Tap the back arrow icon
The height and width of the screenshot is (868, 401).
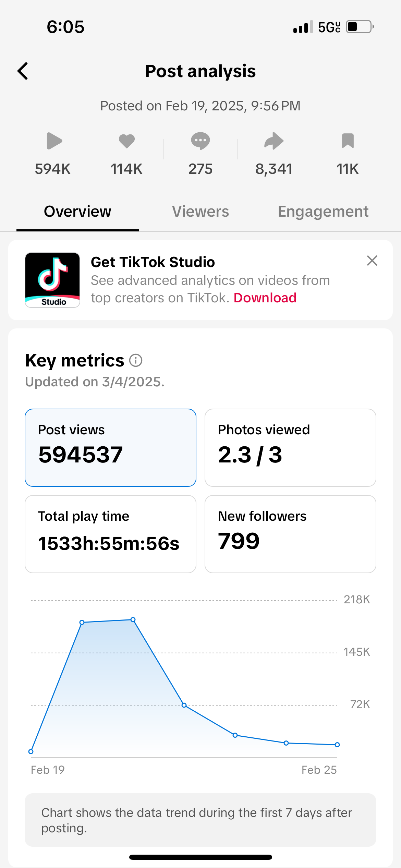point(23,71)
